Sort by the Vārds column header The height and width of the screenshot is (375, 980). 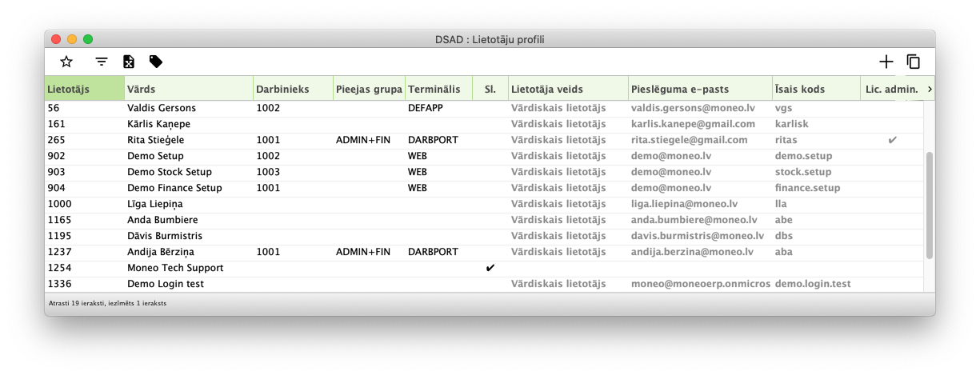(x=189, y=89)
